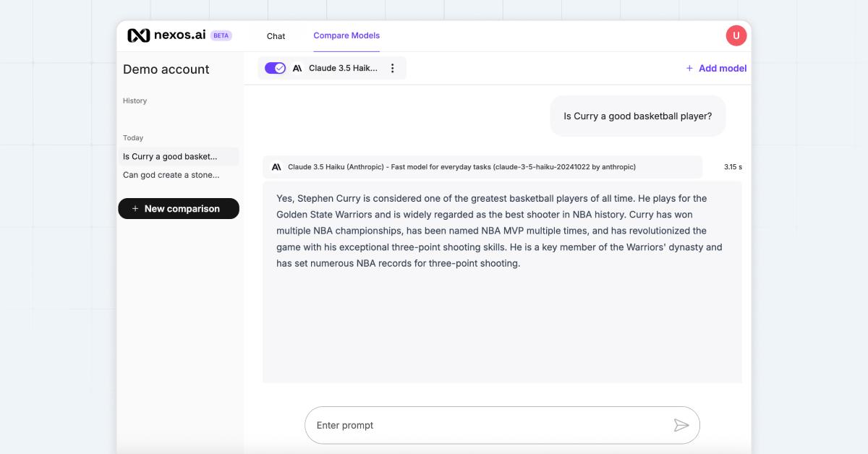The width and height of the screenshot is (868, 454).
Task: Click the plus icon beside Add model
Action: [x=689, y=68]
